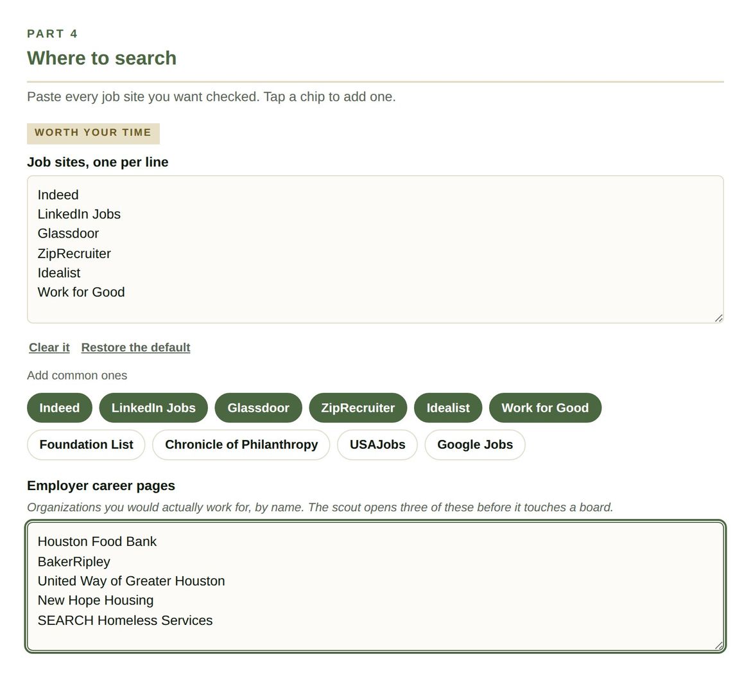This screenshot has height=700, width=751.
Task: Click 'Houston Food Bank' employer line
Action: [97, 541]
